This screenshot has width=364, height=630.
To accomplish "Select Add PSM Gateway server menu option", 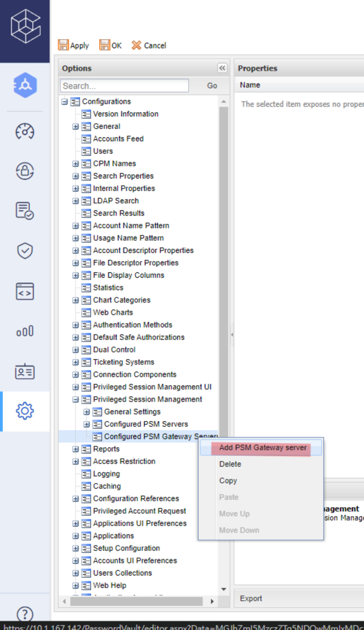I will click(x=262, y=447).
